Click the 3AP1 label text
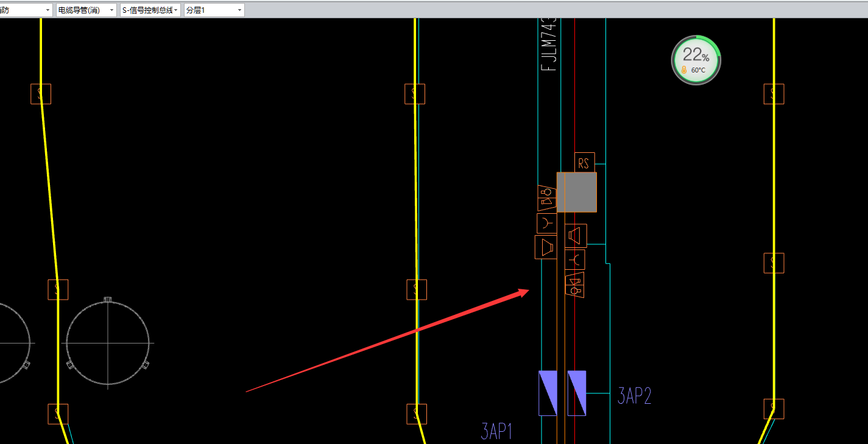 [496, 432]
